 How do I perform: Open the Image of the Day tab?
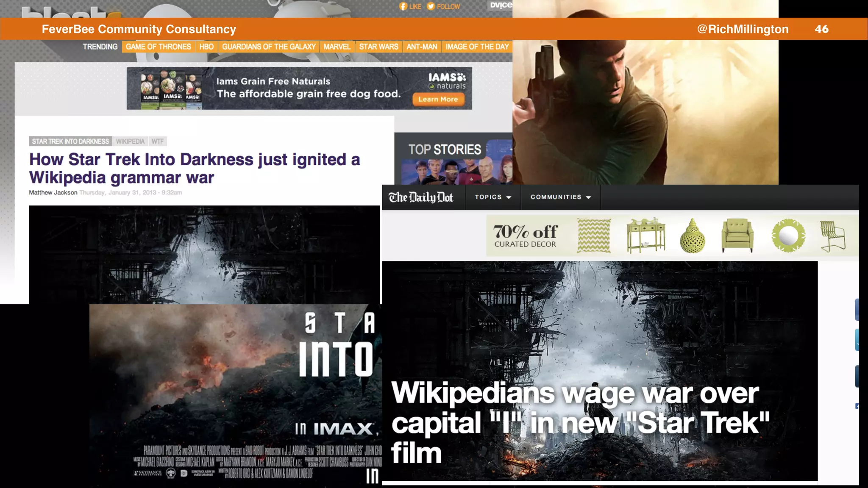(x=477, y=47)
